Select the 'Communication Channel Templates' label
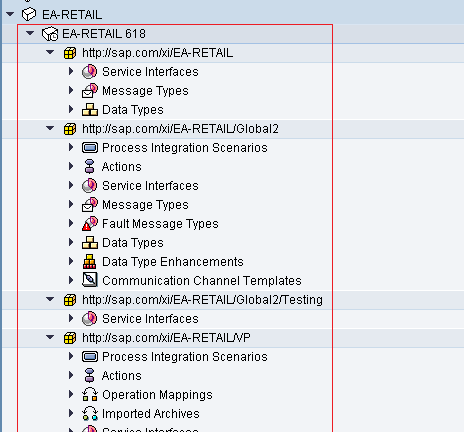Screen dimensions: 464x432 click(x=202, y=281)
